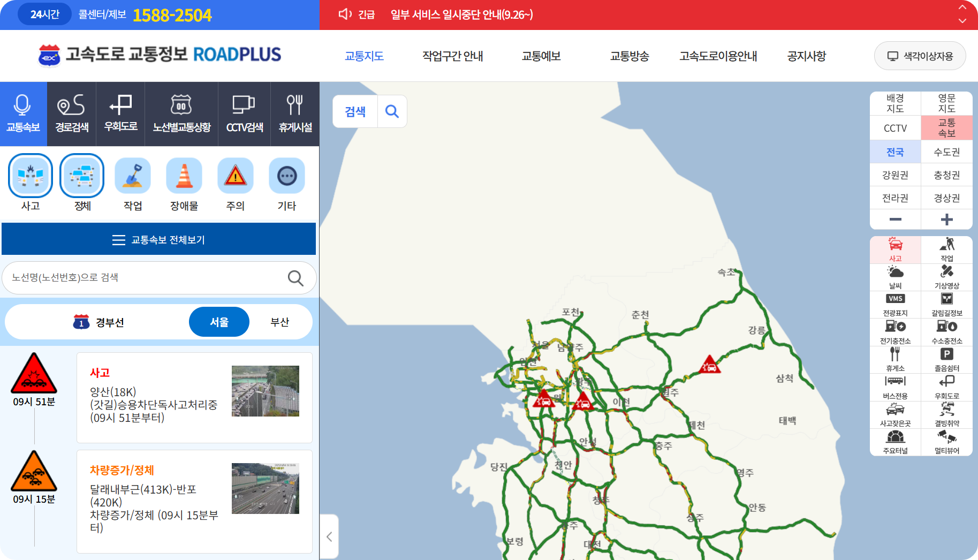This screenshot has height=560, width=978.
Task: Show 졸음쉼터 drowsy shelter layer
Action: tap(947, 360)
